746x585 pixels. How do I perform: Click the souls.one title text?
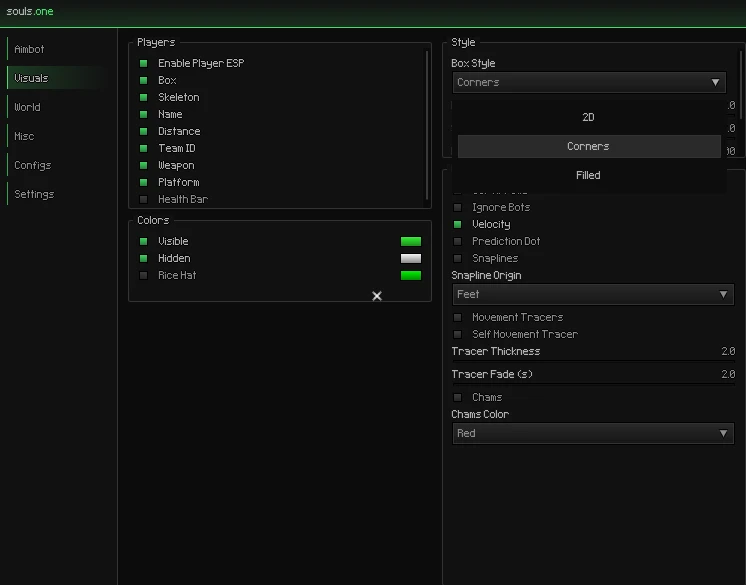point(30,11)
